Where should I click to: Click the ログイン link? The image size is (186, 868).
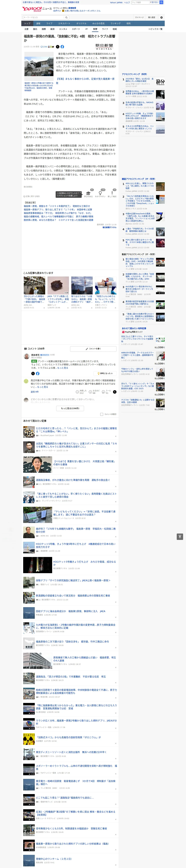[x=57, y=11]
